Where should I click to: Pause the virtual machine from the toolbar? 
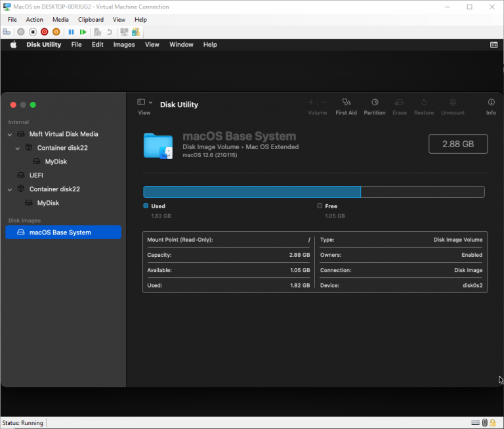[x=72, y=32]
